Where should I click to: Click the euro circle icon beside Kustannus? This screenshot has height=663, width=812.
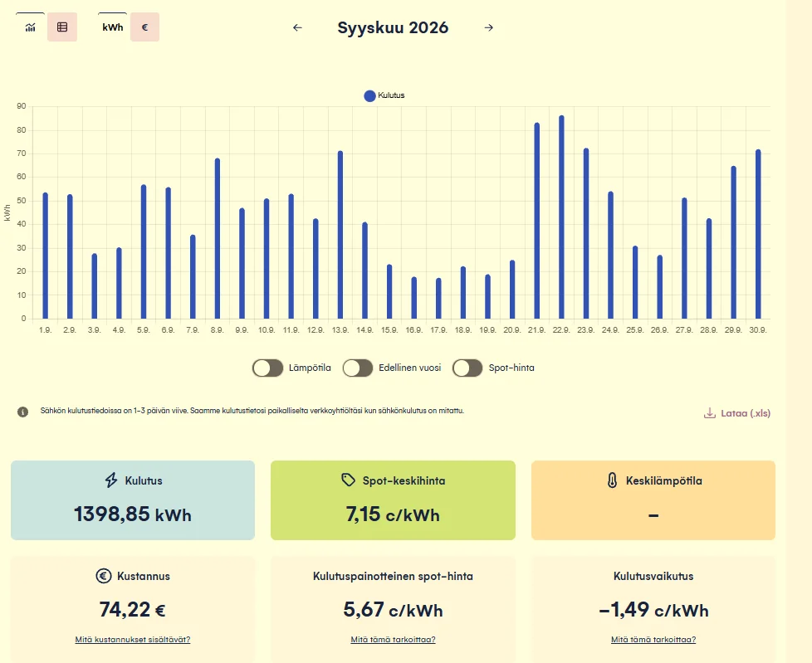point(104,576)
